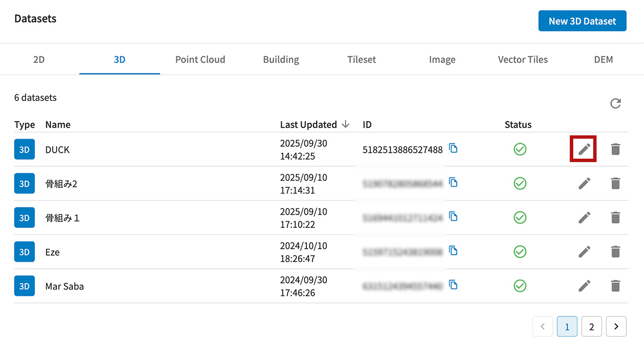
Task: Jump to page 2
Action: click(x=591, y=326)
